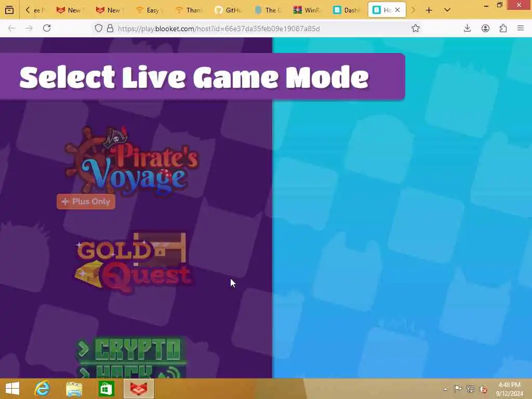The width and height of the screenshot is (532, 399).
Task: Go forward to the next page
Action: click(x=29, y=28)
